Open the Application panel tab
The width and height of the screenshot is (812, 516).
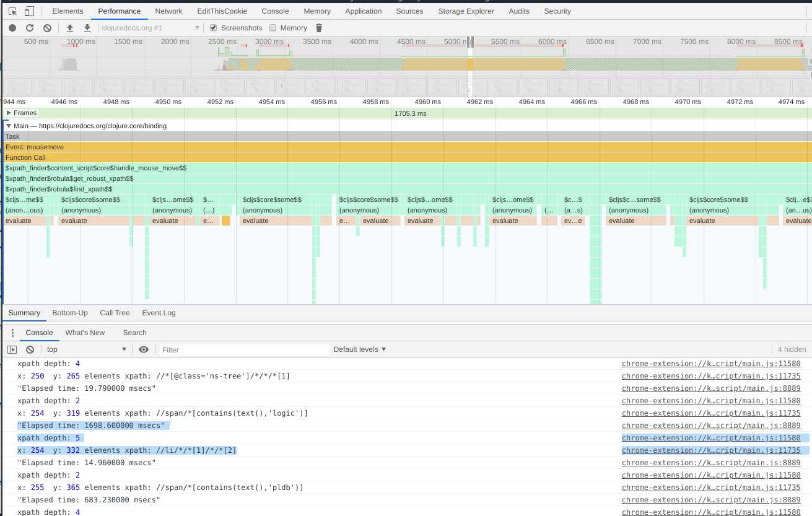tap(364, 11)
